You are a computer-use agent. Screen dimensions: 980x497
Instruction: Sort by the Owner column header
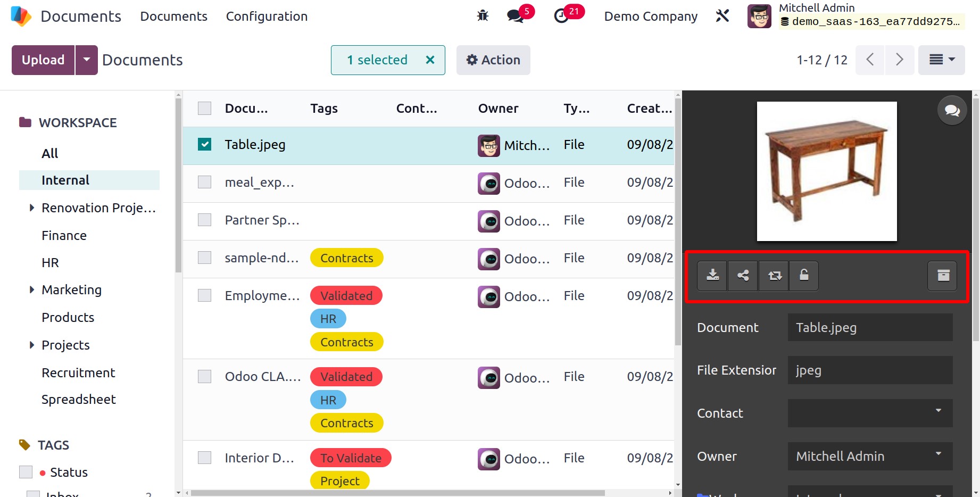pos(498,109)
